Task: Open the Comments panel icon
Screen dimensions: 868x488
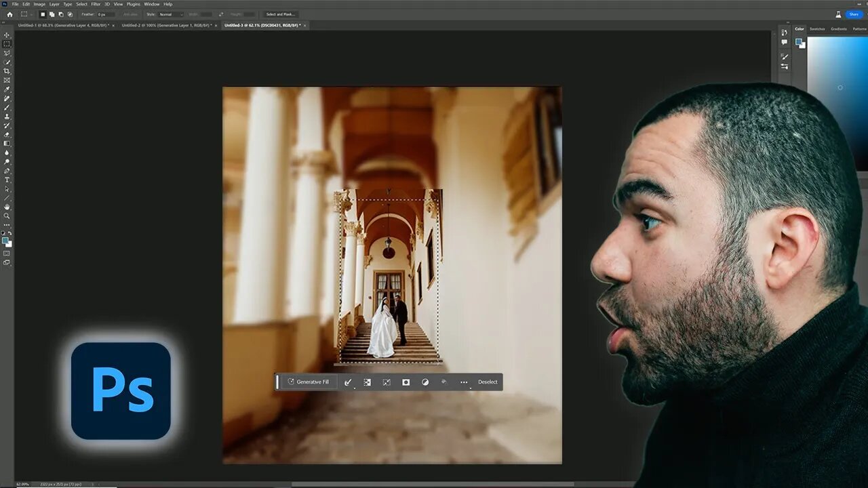Action: tap(785, 42)
